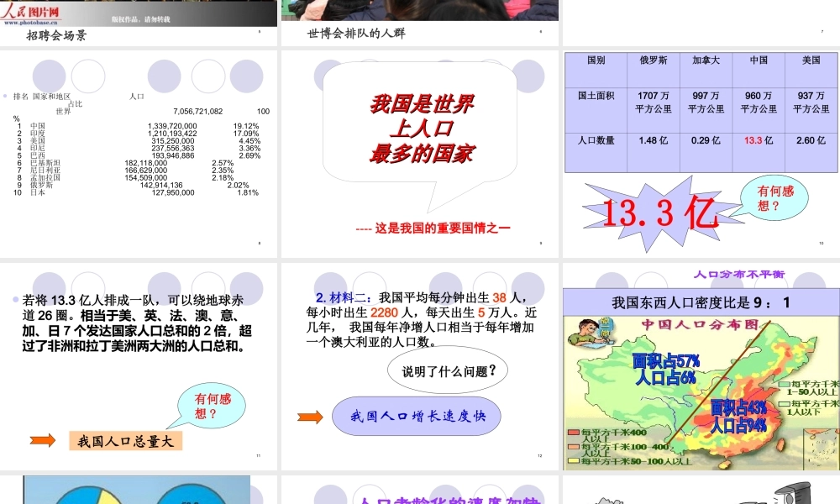Click the 人口数量 row label
Viewport: 840px width, 504px height.
tap(596, 152)
